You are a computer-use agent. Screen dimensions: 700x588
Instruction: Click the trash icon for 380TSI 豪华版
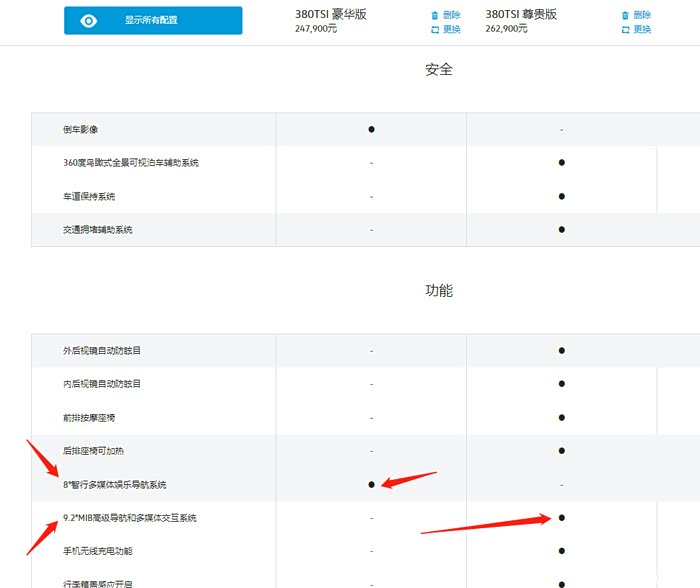pos(434,15)
